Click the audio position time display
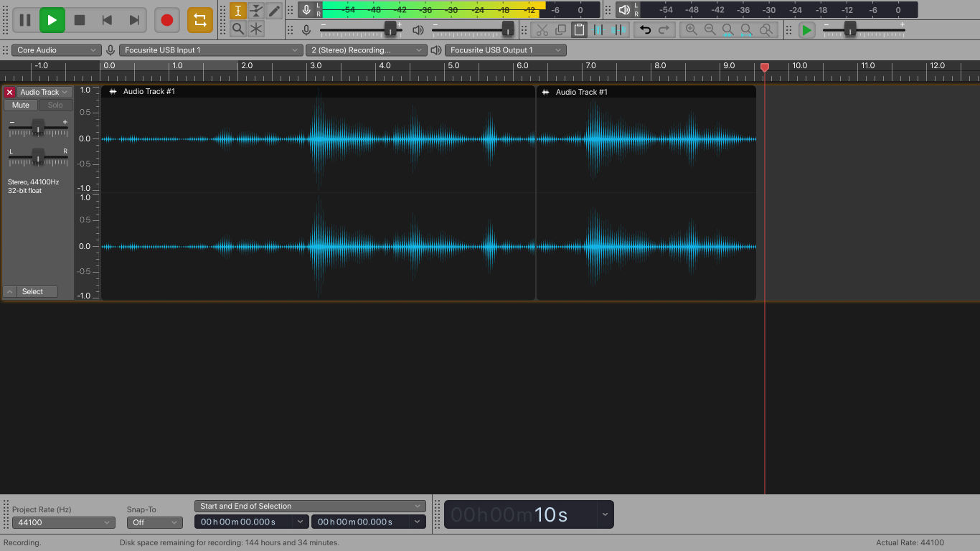The image size is (980, 551). coord(521,514)
